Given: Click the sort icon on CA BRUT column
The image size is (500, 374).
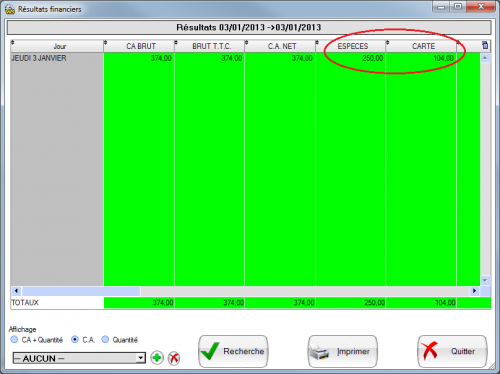Looking at the screenshot, I should pos(105,43).
